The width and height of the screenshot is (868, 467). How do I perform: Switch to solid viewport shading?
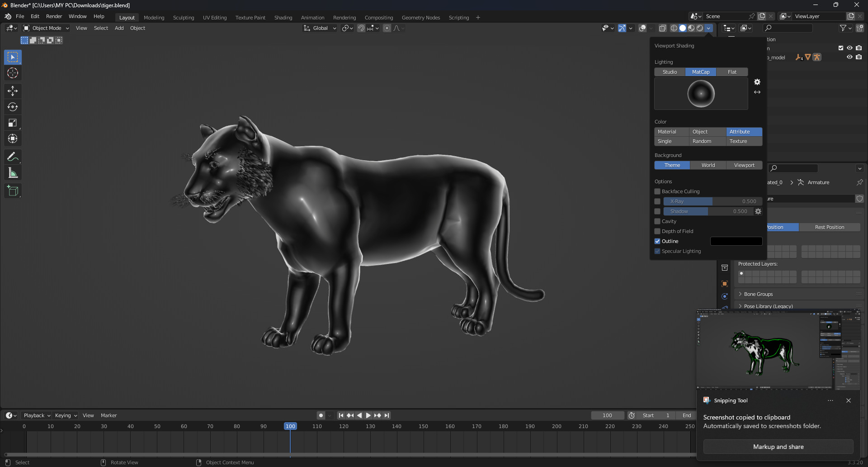(683, 28)
